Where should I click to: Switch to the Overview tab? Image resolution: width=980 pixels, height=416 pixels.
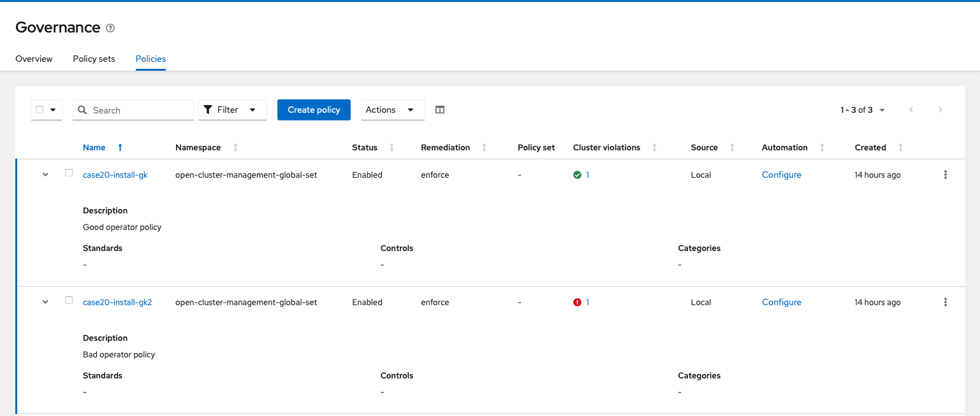(34, 59)
